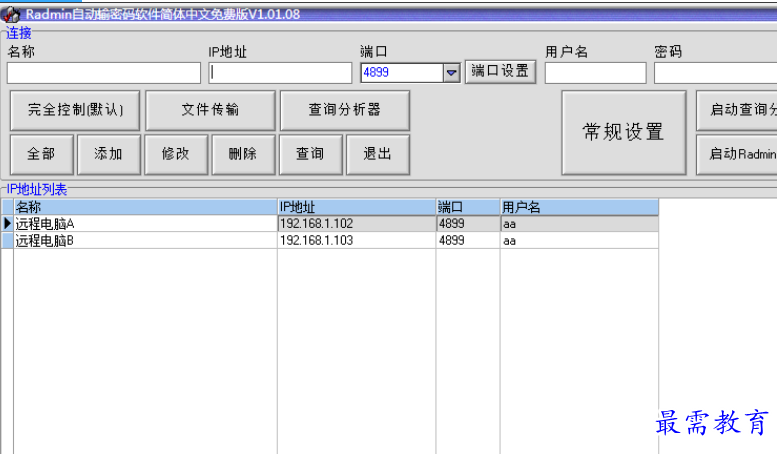This screenshot has height=454, width=777.
Task: Click the 名称 input field
Action: click(104, 73)
